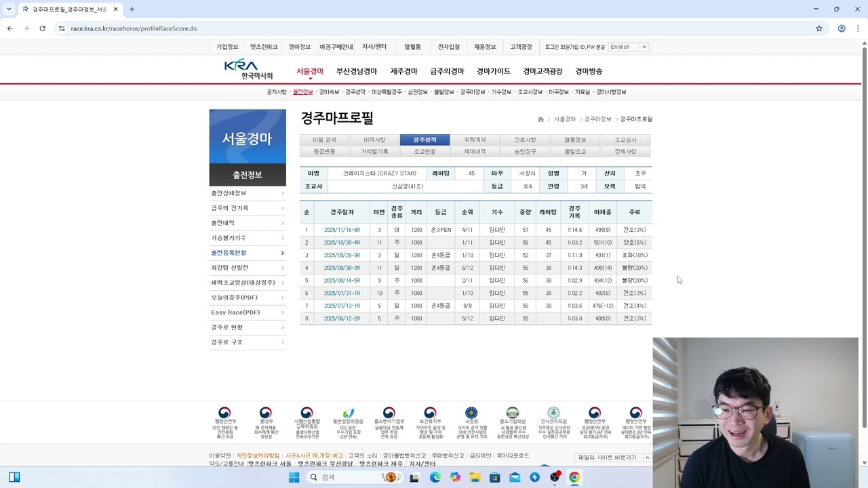The image size is (868, 488).
Task: Open the 2025/06/12-2R race link
Action: pos(342,319)
